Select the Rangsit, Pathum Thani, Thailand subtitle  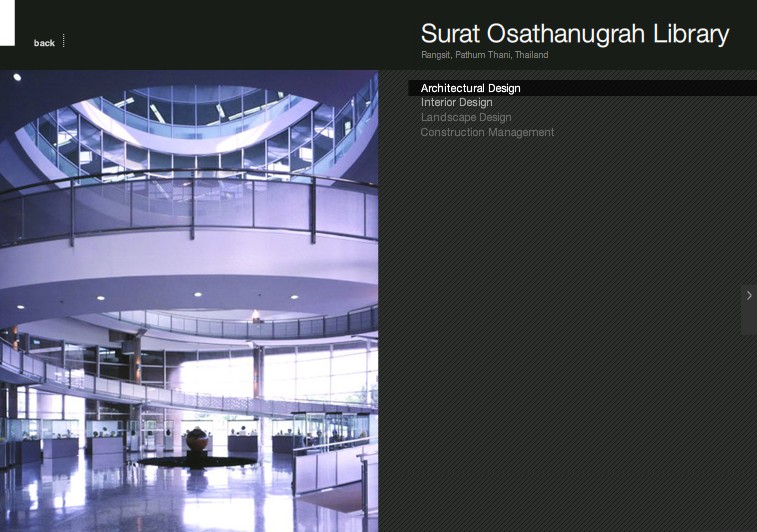484,55
